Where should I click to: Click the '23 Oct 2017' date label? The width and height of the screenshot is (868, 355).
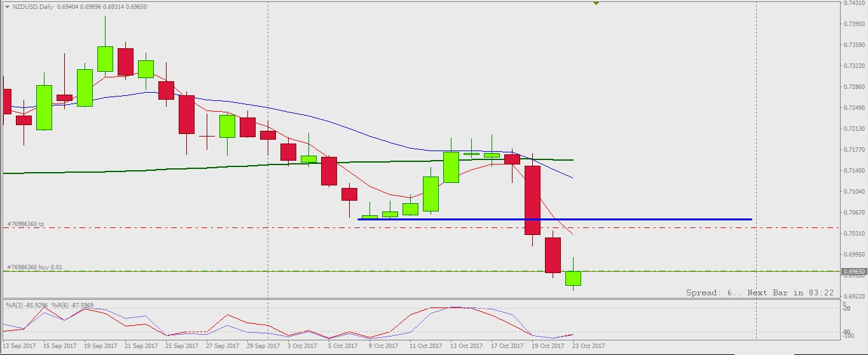(x=589, y=346)
